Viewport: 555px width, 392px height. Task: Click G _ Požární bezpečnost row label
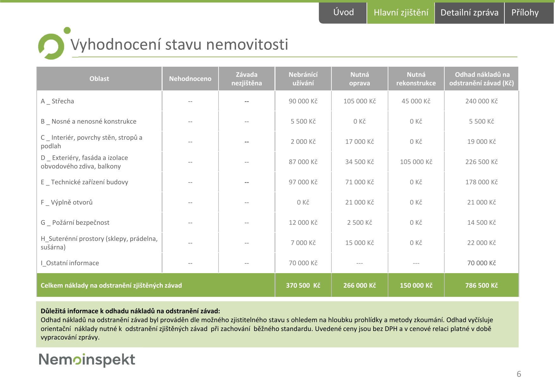[x=75, y=223]
